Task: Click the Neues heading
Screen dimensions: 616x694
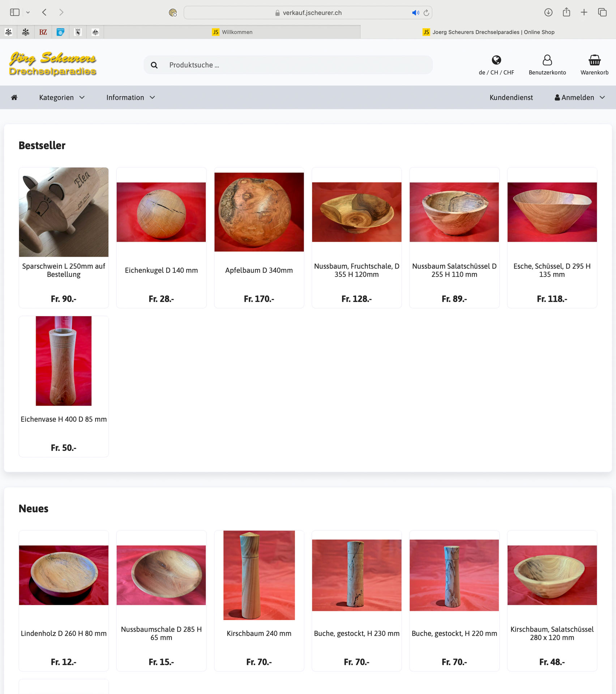Action: (33, 509)
